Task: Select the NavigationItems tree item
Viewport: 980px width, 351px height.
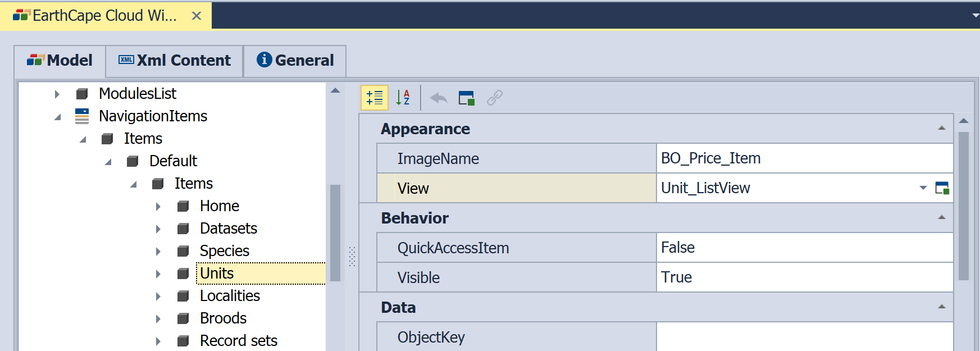Action: coord(153,116)
